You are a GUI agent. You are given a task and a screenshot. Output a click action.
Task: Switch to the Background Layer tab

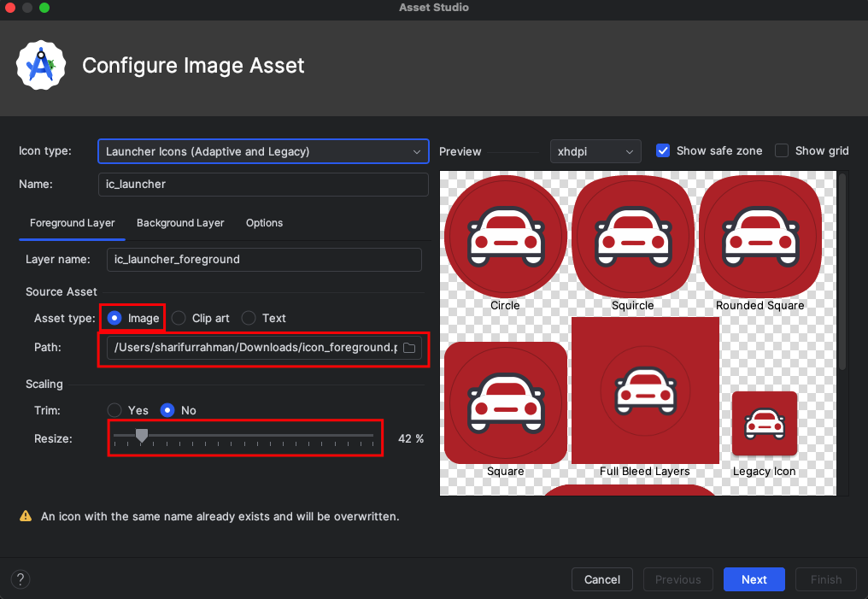point(180,222)
